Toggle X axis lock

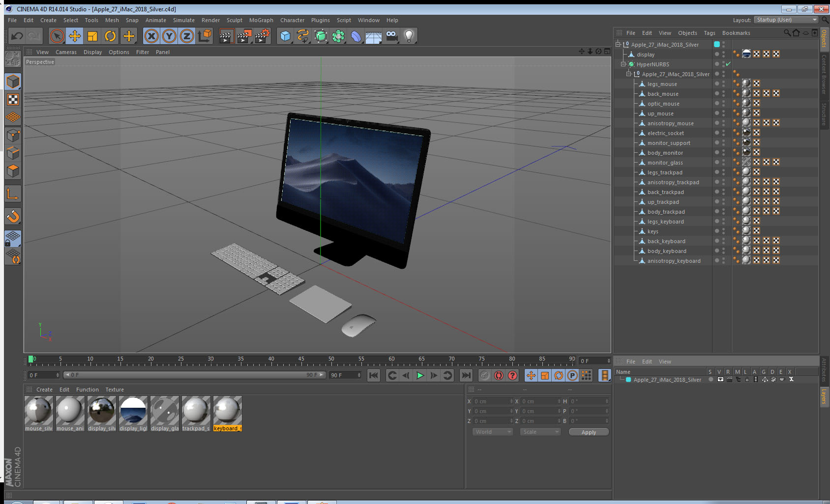tap(151, 36)
